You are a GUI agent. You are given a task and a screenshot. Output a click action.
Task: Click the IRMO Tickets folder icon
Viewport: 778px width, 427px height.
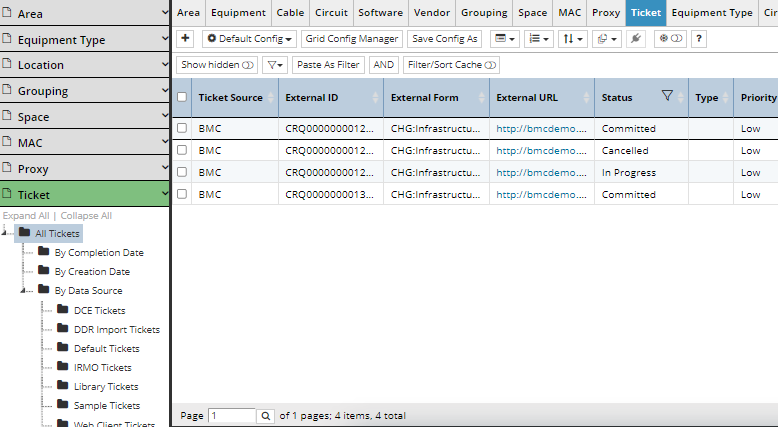[63, 366]
